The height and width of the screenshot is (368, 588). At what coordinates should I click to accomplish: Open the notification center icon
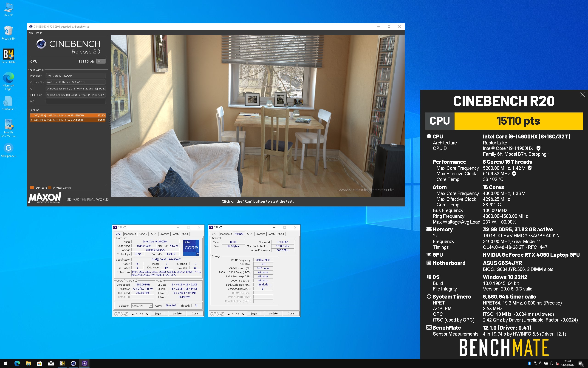tap(581, 364)
